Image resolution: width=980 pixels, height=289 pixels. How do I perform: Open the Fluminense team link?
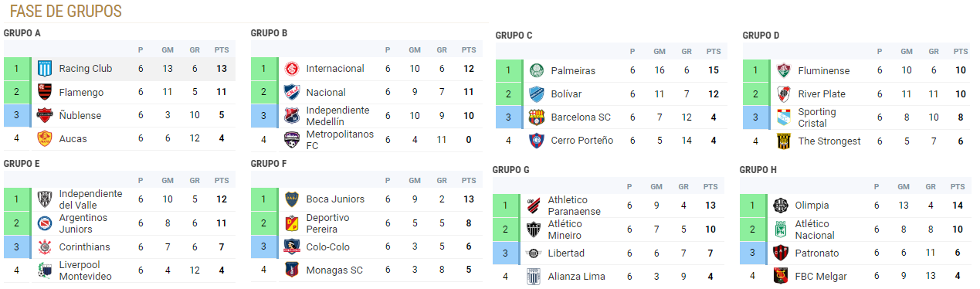(x=824, y=70)
